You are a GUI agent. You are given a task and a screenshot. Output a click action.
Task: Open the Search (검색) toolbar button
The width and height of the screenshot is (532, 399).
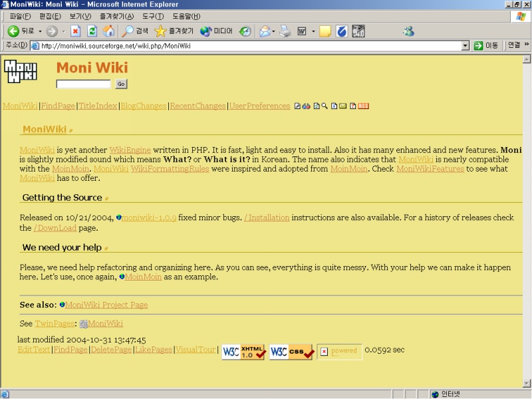coord(135,31)
